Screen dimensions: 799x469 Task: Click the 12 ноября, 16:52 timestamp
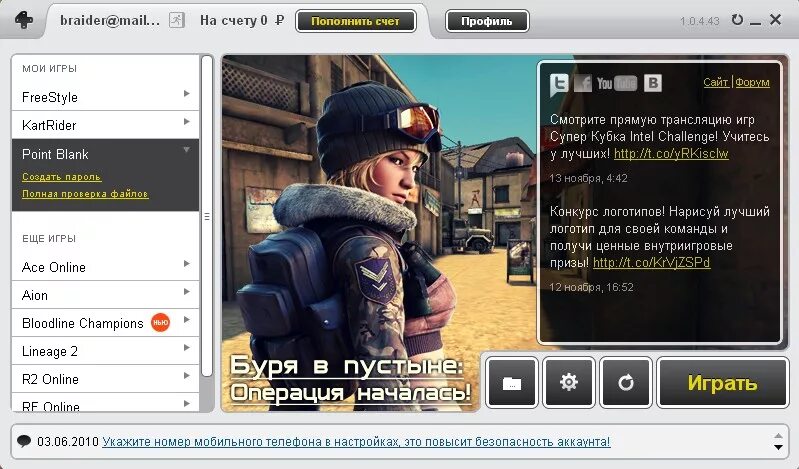pyautogui.click(x=591, y=287)
